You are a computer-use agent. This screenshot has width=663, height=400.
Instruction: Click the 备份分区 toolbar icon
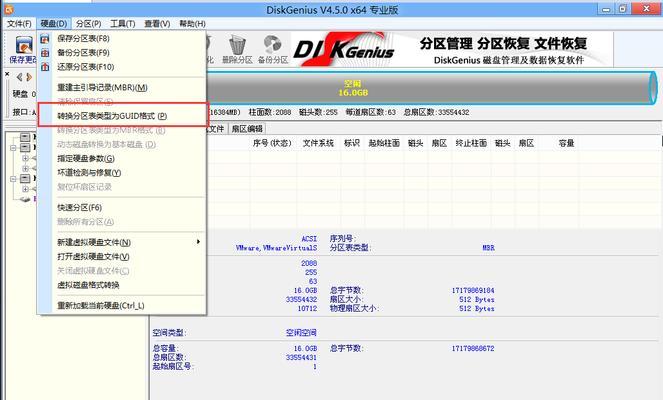[273, 49]
